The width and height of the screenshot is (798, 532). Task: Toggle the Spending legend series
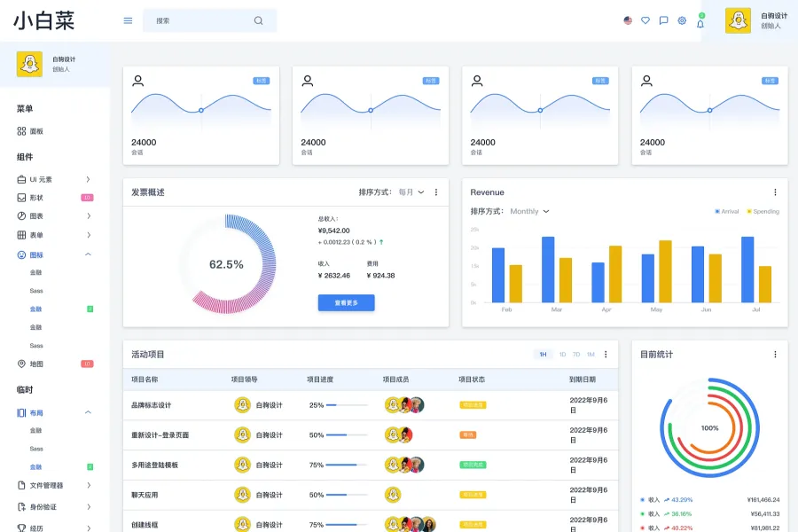click(x=763, y=211)
